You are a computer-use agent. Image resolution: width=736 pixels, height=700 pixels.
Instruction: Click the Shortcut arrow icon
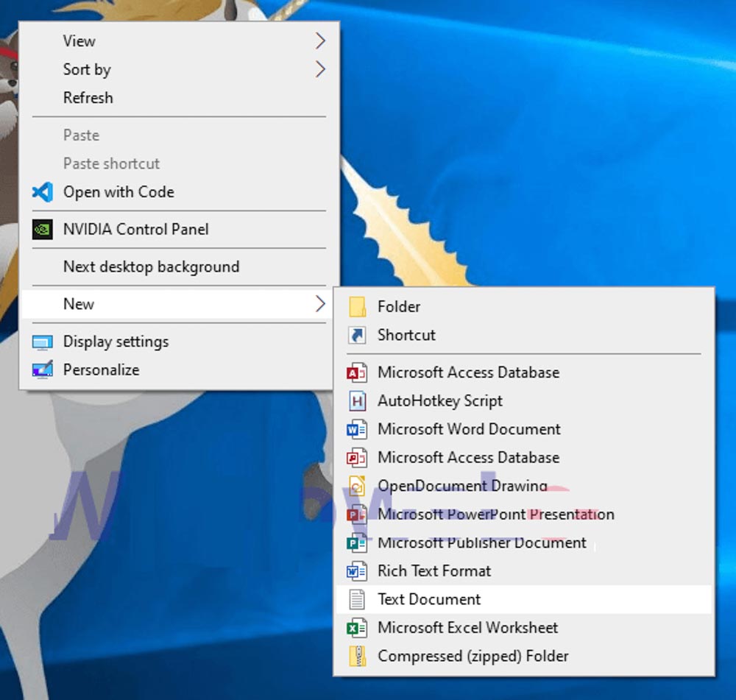point(357,336)
